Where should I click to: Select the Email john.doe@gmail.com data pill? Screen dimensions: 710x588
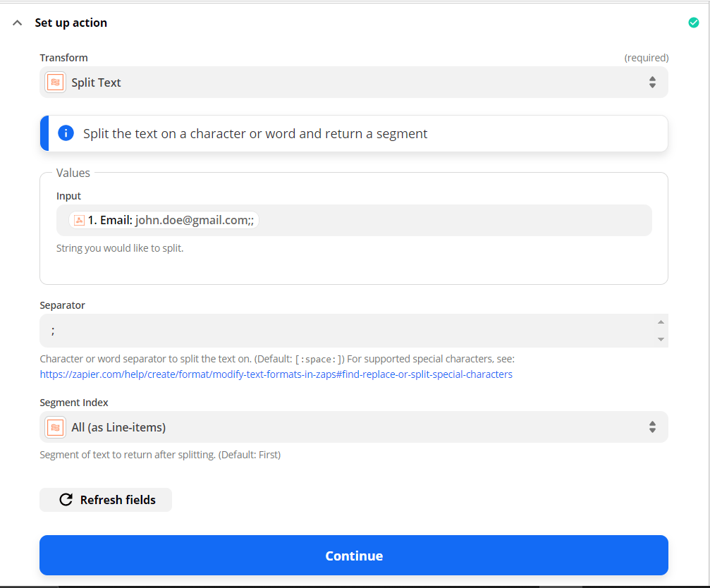(x=164, y=220)
